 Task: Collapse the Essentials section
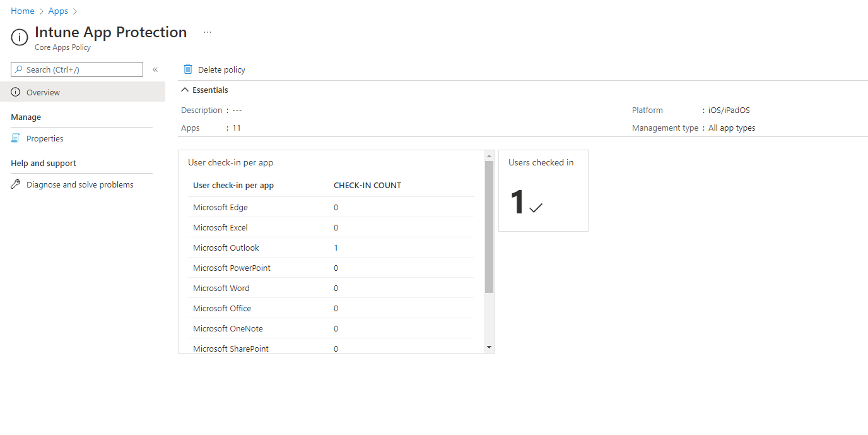pos(185,90)
